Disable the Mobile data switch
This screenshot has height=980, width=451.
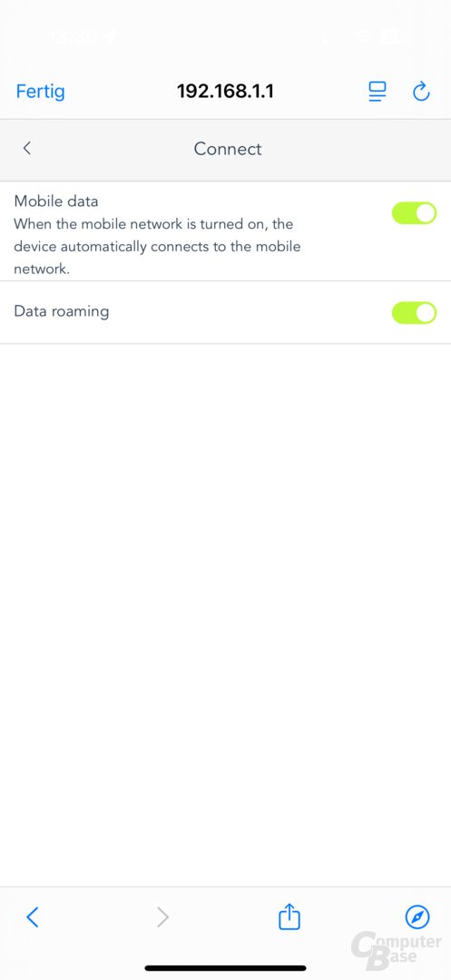click(414, 213)
